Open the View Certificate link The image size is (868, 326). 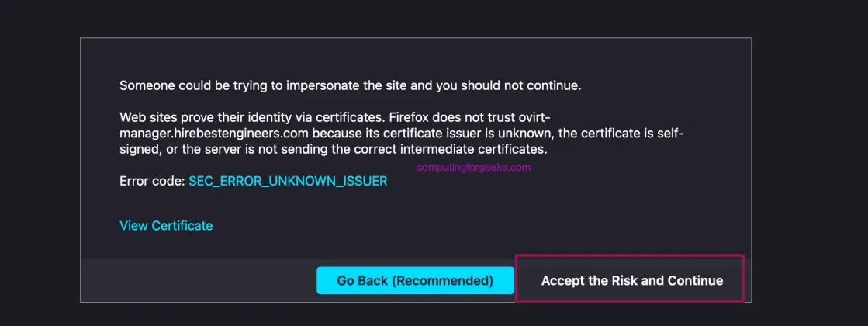pyautogui.click(x=166, y=226)
